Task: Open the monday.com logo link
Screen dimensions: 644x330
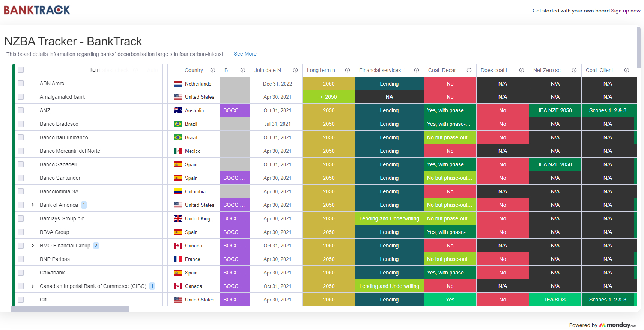Action: click(x=618, y=325)
